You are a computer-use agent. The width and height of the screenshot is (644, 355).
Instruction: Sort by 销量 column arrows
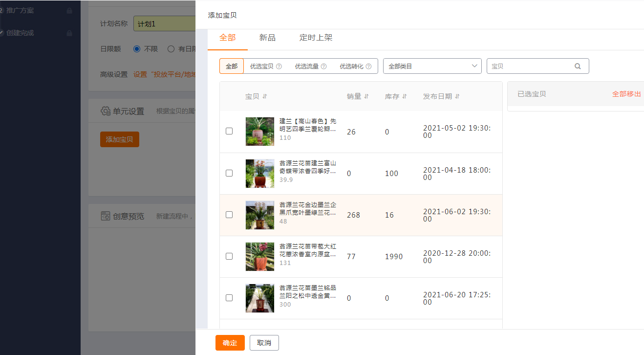pos(366,97)
